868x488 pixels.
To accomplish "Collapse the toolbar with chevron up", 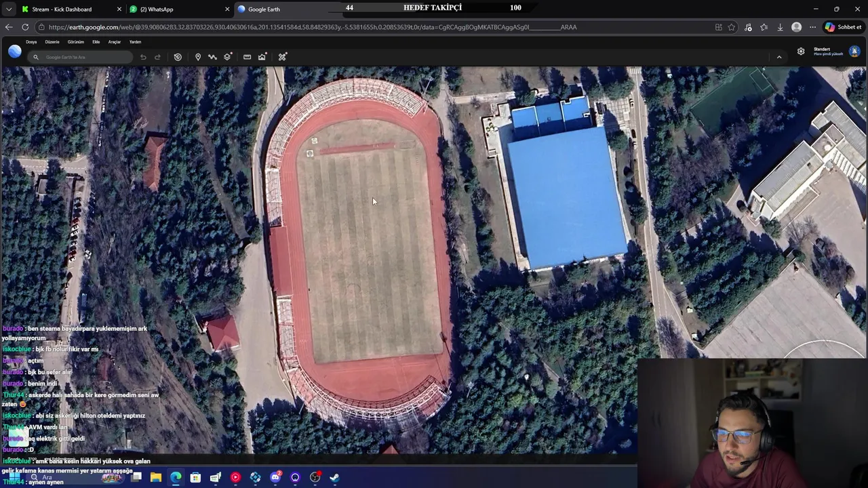I will (x=779, y=57).
